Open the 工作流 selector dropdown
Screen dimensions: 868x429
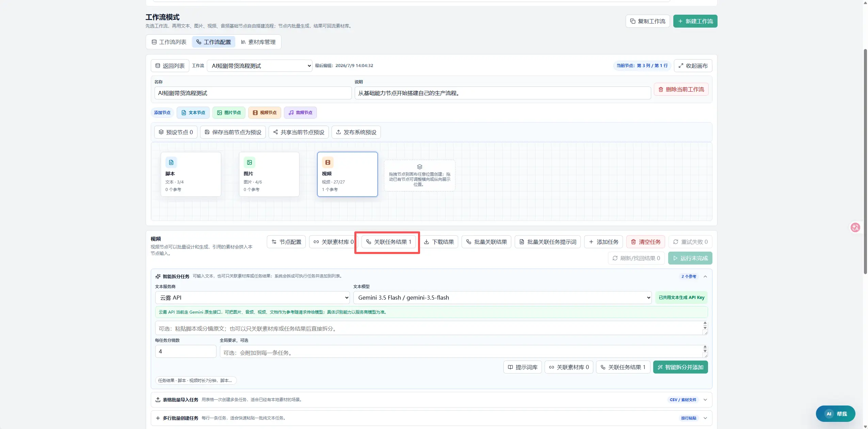click(259, 66)
